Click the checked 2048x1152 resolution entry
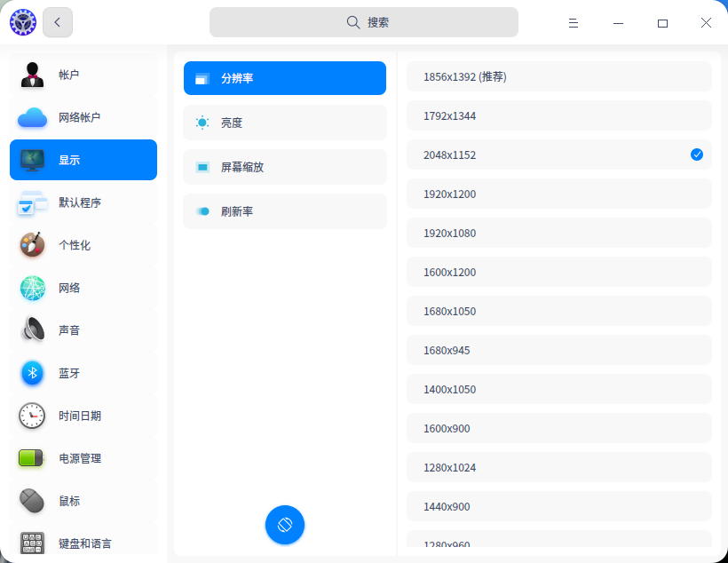This screenshot has height=563, width=728. pos(559,155)
